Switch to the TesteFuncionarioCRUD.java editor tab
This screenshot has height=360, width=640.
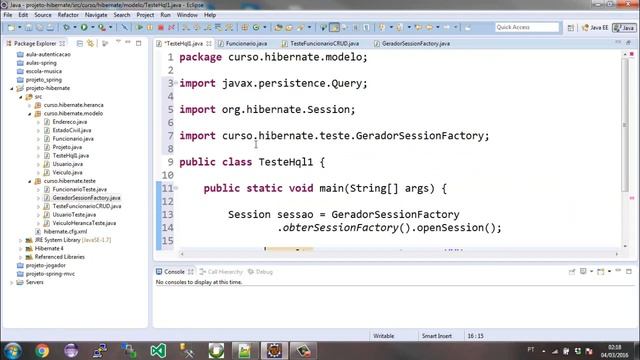pos(321,43)
